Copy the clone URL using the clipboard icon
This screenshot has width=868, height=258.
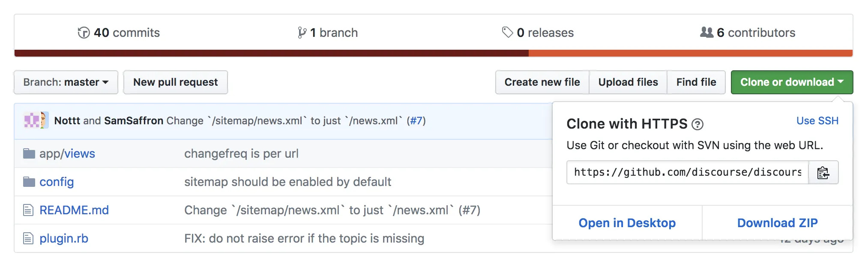[823, 173]
